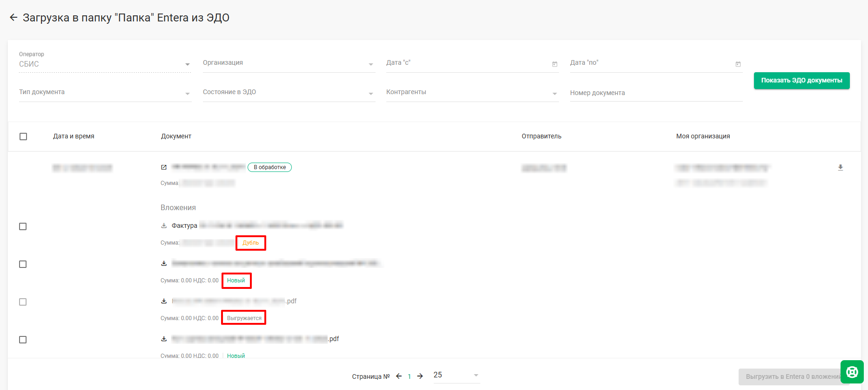Go to the previous page with the left arrow
This screenshot has height=390, width=868.
click(x=399, y=376)
